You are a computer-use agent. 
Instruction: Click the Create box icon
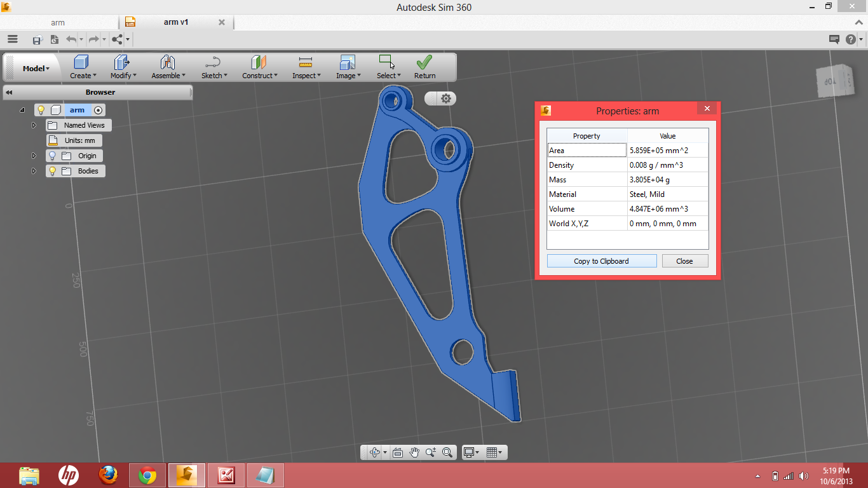coord(81,62)
